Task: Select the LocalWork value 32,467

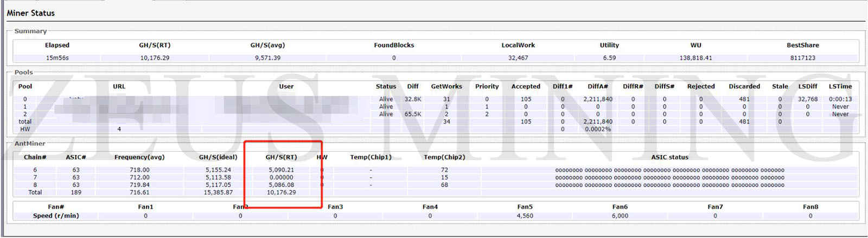Action: [518, 57]
